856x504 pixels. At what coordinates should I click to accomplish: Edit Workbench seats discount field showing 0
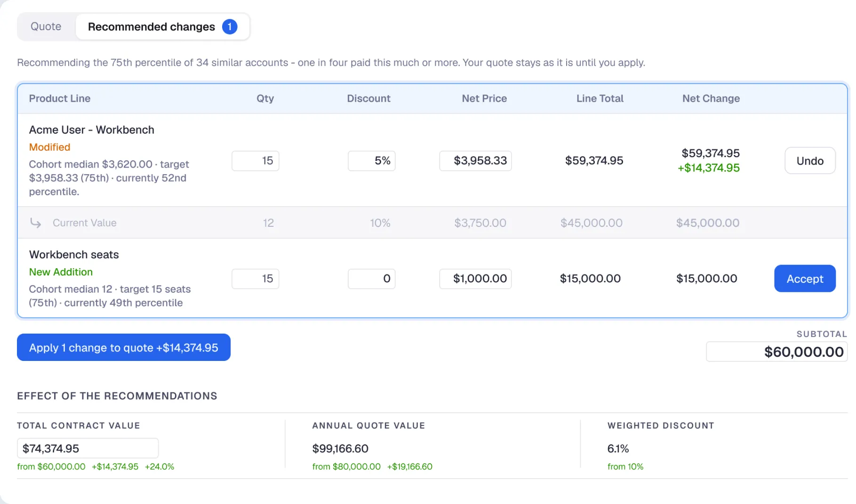pyautogui.click(x=371, y=279)
